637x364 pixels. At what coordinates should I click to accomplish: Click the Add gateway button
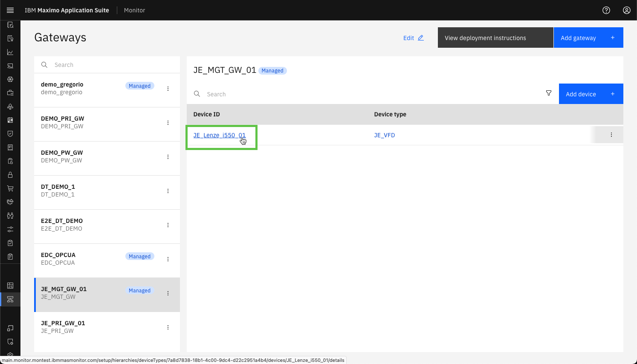[588, 38]
